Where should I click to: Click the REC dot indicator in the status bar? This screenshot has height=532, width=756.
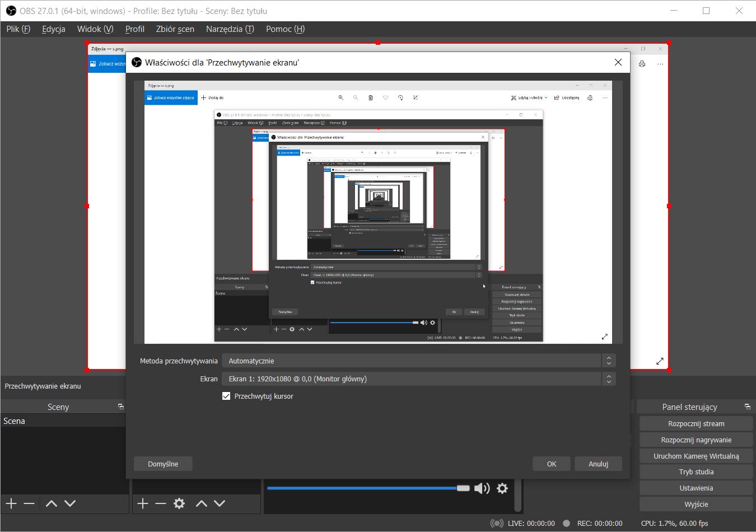567,523
